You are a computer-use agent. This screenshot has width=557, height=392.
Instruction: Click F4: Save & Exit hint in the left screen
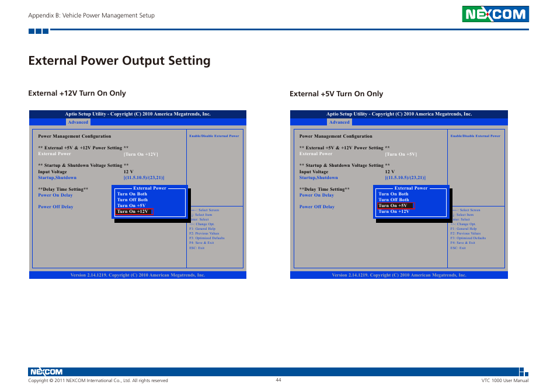pos(201,243)
